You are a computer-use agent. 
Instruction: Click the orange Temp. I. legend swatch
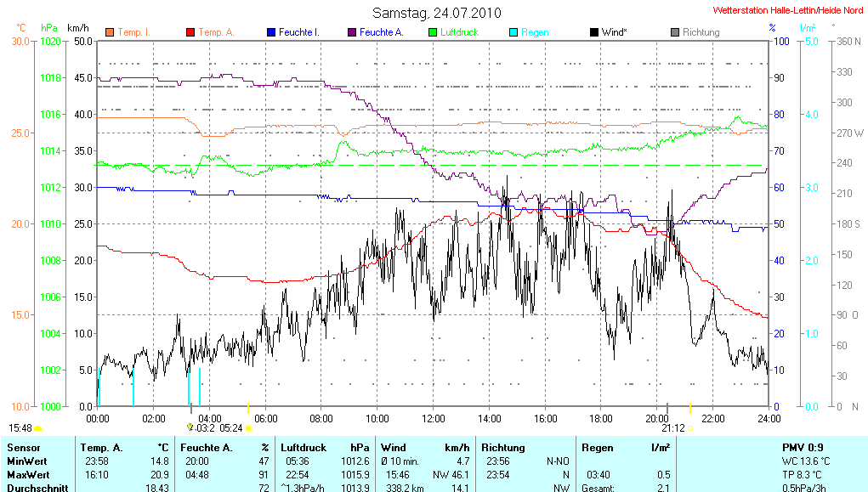[x=110, y=32]
